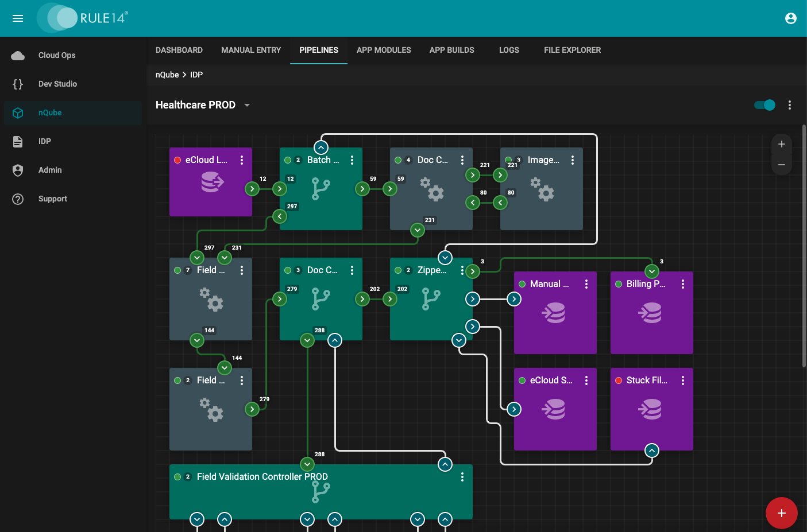Open the Field Validation Controller options menu
The height and width of the screenshot is (532, 807).
click(462, 477)
